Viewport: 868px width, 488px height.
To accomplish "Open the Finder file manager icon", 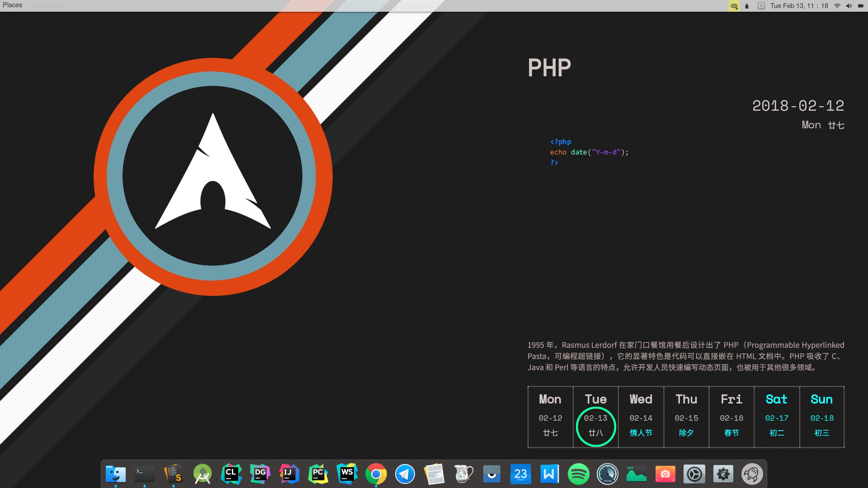I will tap(116, 474).
